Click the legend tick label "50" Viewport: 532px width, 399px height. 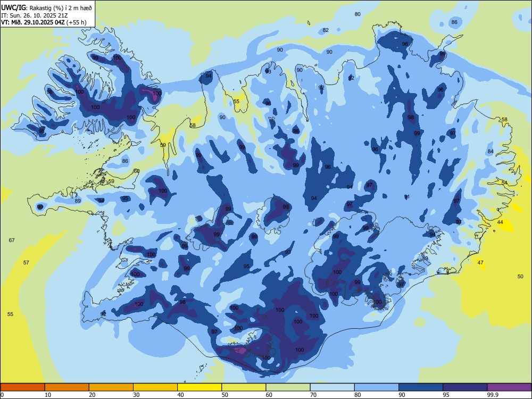tap(225, 395)
